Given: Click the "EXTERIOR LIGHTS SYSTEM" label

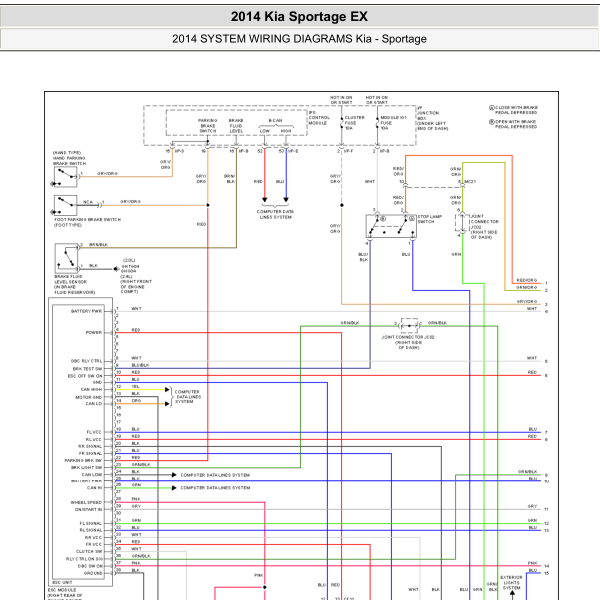Looking at the screenshot, I should click(511, 582).
